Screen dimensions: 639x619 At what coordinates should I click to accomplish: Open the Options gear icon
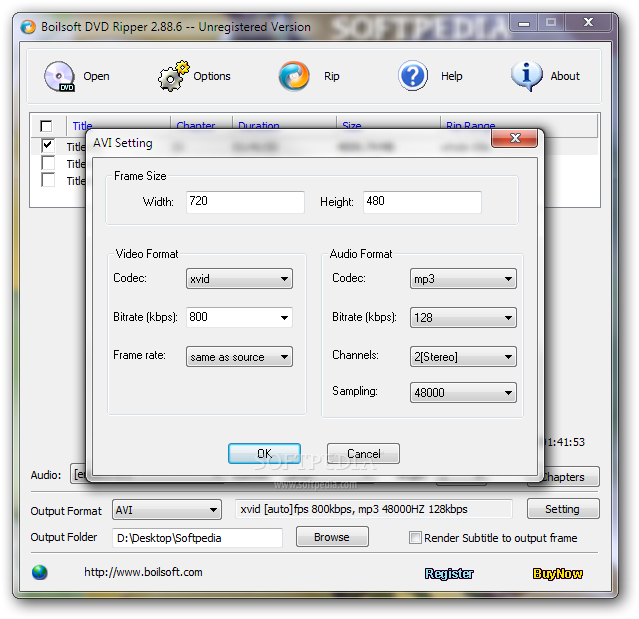click(x=174, y=76)
